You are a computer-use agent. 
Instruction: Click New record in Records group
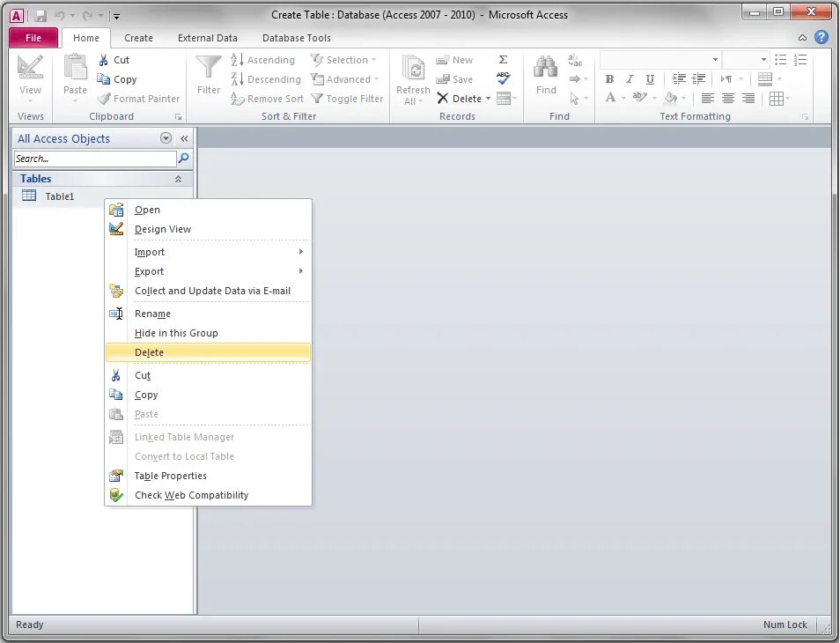point(454,60)
